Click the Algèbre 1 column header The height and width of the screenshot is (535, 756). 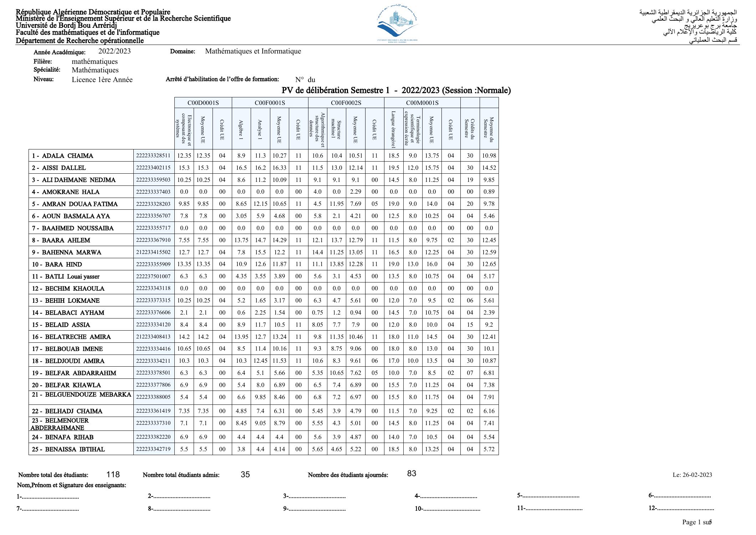(241, 129)
